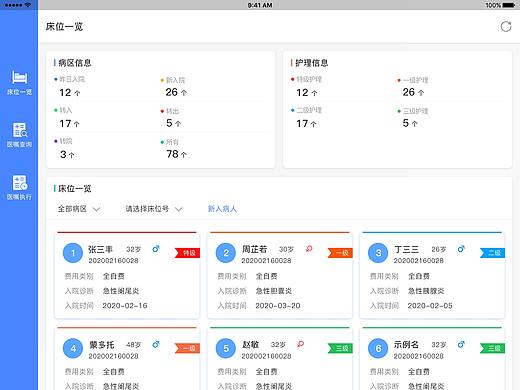Click the 病区信息 section heading

coord(75,63)
